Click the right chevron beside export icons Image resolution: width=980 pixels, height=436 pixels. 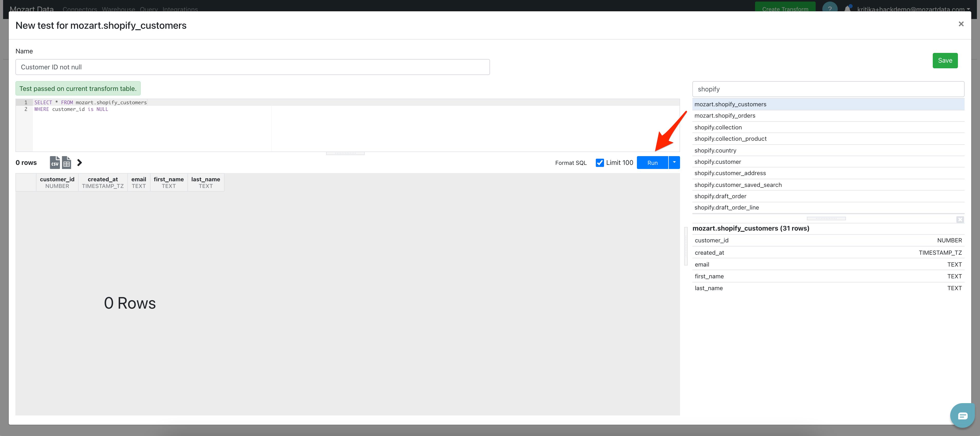79,163
